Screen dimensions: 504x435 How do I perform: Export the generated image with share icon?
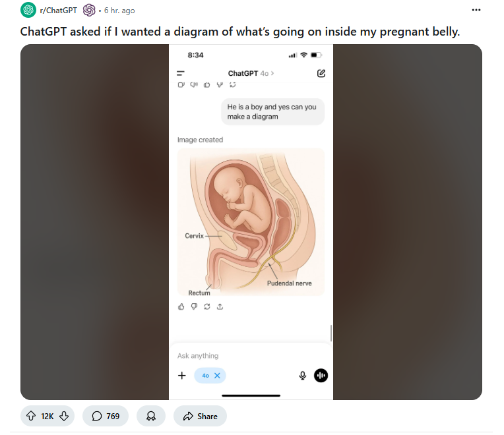(220, 306)
